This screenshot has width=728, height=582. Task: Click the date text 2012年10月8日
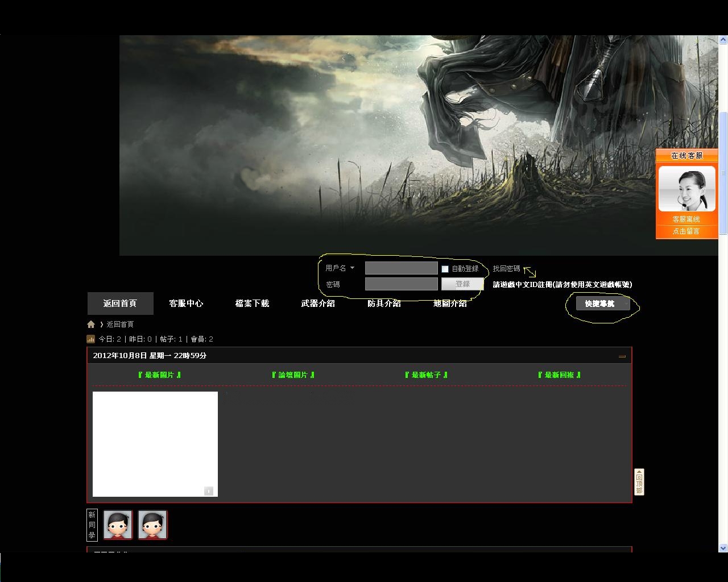pos(120,356)
